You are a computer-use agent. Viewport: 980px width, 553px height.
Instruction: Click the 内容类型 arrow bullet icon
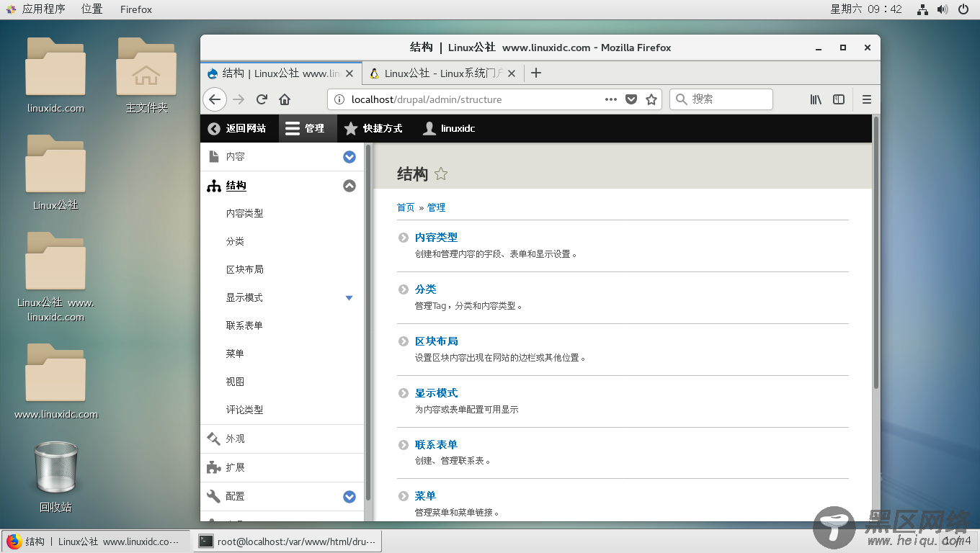pos(404,237)
